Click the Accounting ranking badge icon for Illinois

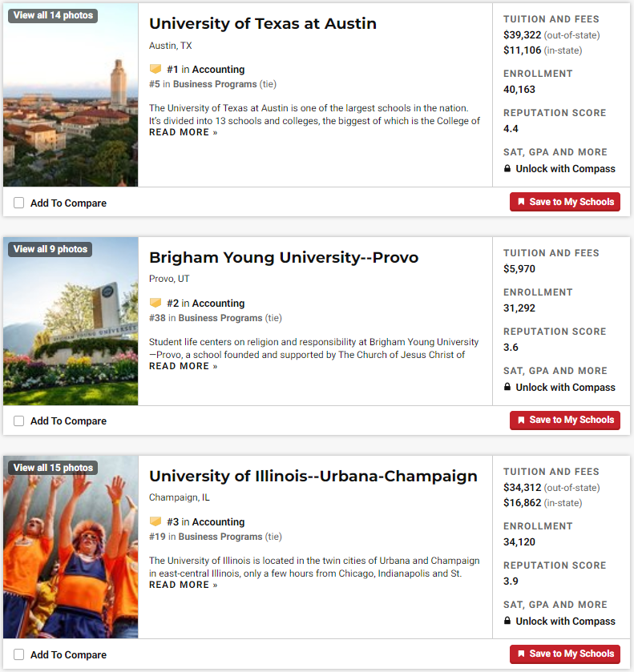click(x=155, y=521)
